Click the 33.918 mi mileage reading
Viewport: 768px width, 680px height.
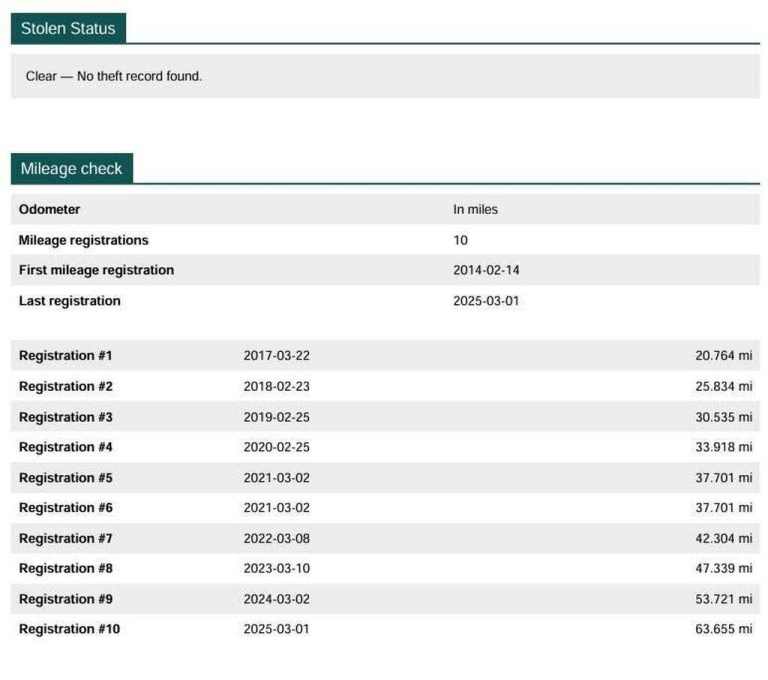click(x=723, y=447)
